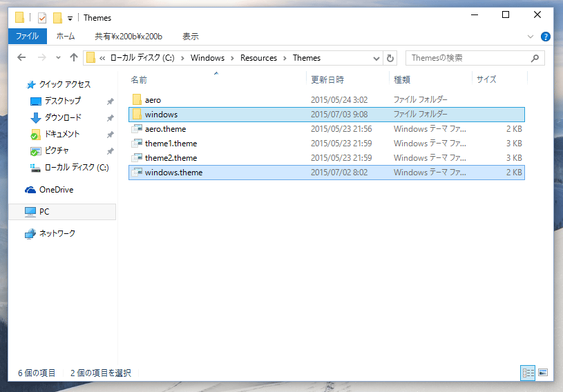
Task: Click the Themes breadcrumb
Action: (x=307, y=58)
